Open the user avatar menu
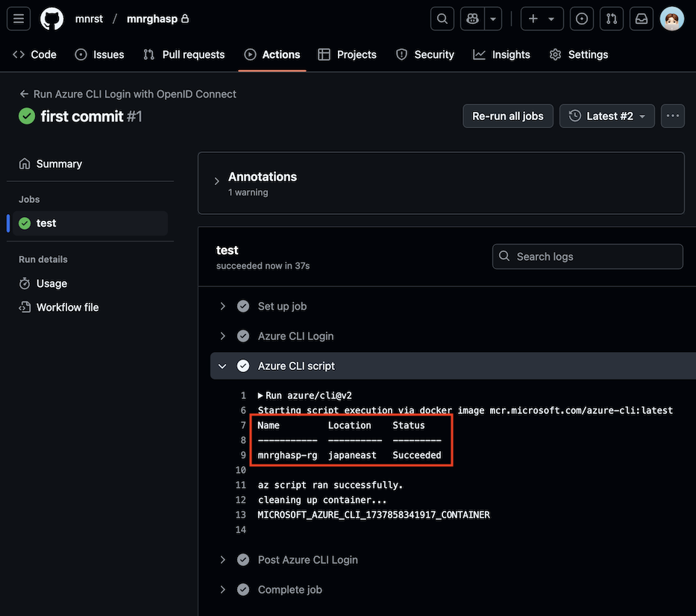Screen dimensions: 696x616 [672, 19]
